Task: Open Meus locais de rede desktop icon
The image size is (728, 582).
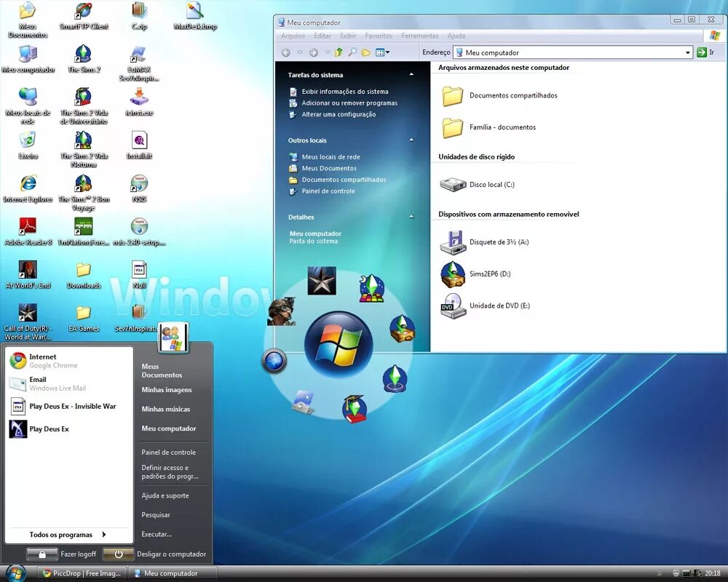Action: coord(28,105)
